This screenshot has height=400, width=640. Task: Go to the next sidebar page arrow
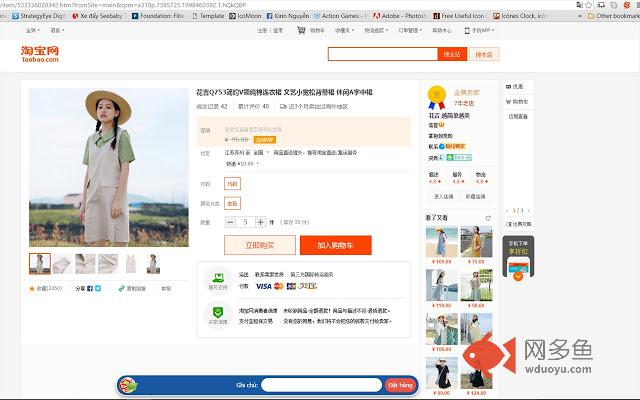pos(529,211)
